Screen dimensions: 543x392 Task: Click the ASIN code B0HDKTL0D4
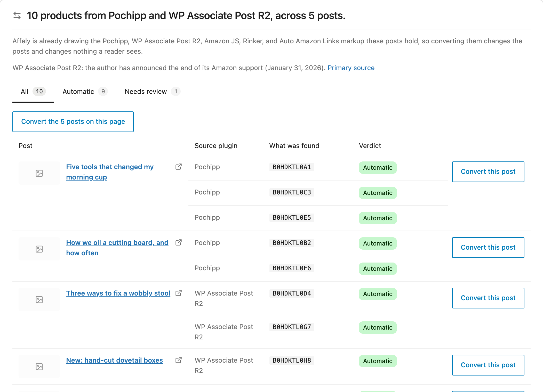(x=292, y=293)
